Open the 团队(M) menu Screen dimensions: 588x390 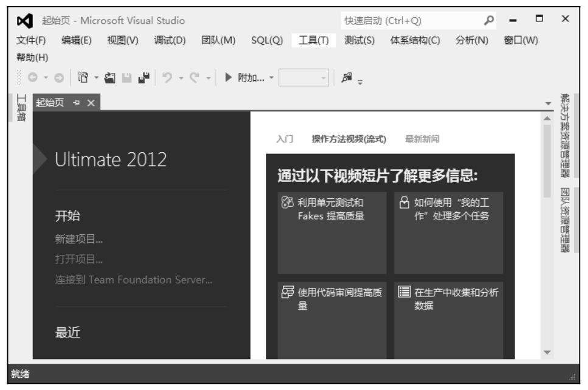tap(219, 40)
